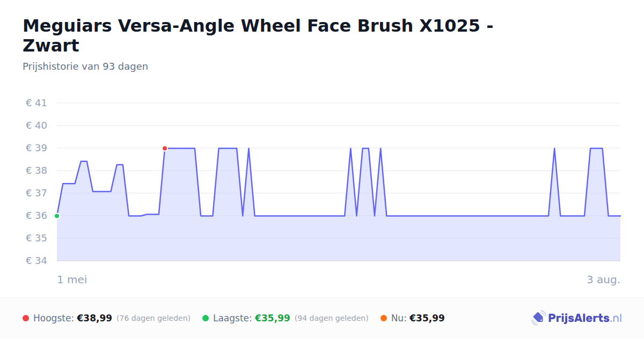Click the 76 dagen geleden note
The width and height of the screenshot is (644, 338).
[x=153, y=318]
